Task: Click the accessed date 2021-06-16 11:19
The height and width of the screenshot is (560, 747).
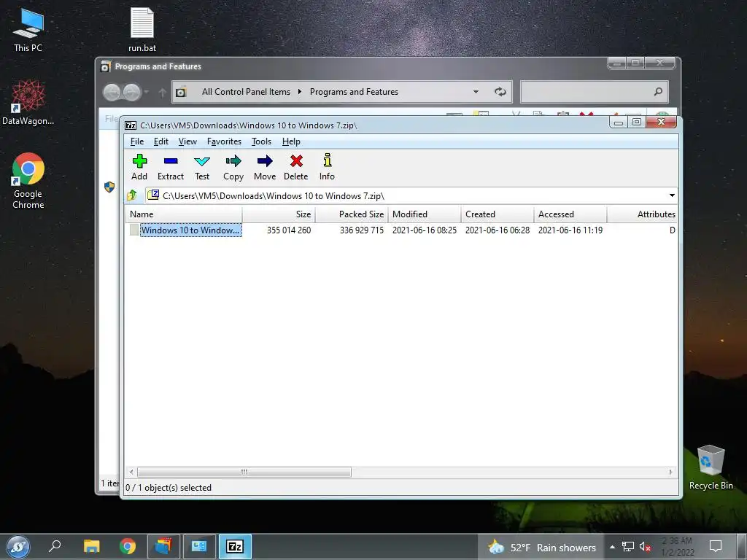Action: click(570, 230)
